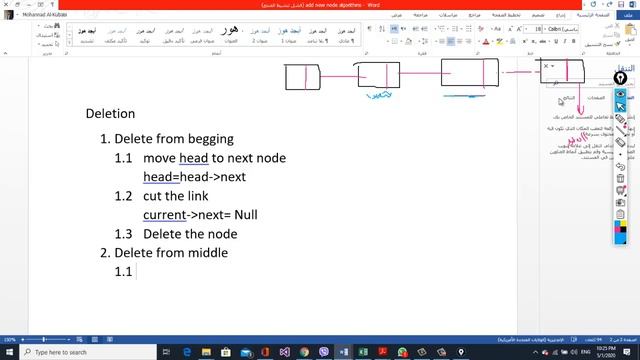This screenshot has height=360, width=640.
Task: Open the References ribbon tab
Action: 474,15
